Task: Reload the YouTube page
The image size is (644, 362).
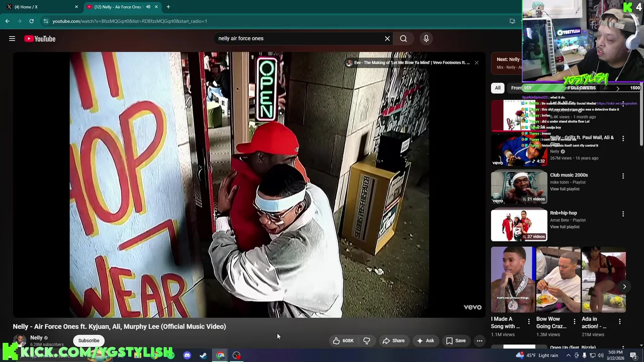Action: tap(31, 21)
